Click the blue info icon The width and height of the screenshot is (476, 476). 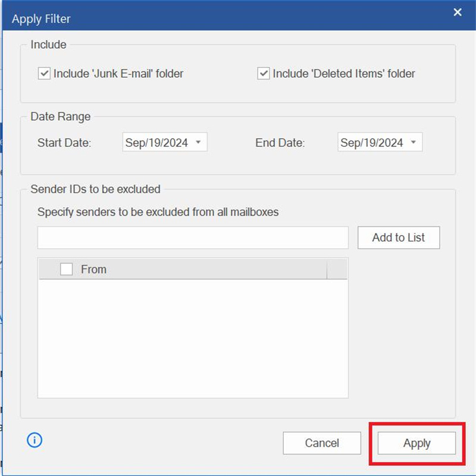pyautogui.click(x=35, y=440)
